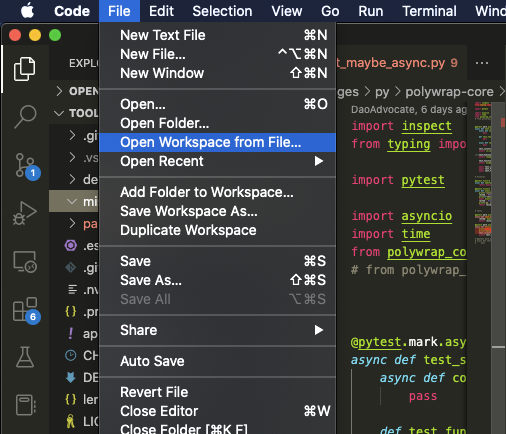Viewport: 506px width, 434px height.
Task: Open Extensions view with badge 6
Action: pos(26,310)
